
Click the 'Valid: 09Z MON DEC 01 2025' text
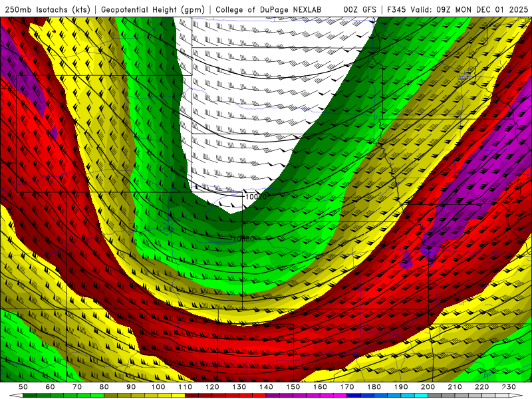[x=469, y=10]
